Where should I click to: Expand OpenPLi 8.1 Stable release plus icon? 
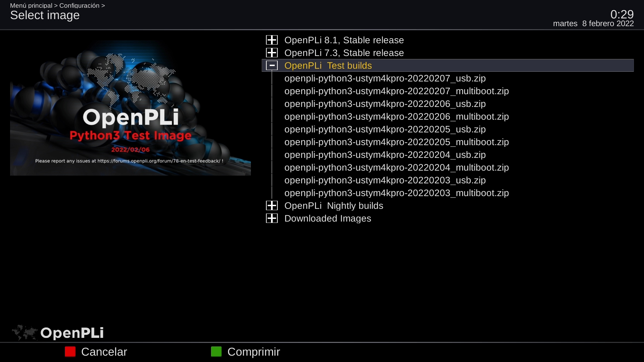click(x=272, y=40)
